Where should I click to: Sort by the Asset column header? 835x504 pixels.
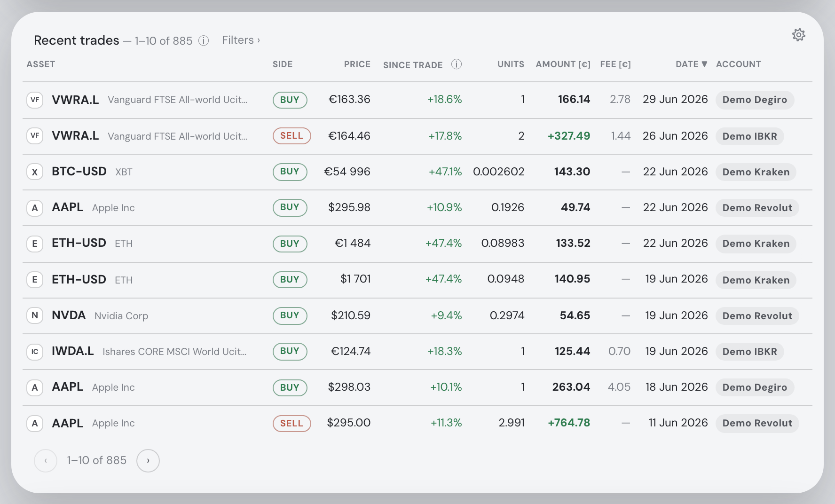pyautogui.click(x=41, y=64)
